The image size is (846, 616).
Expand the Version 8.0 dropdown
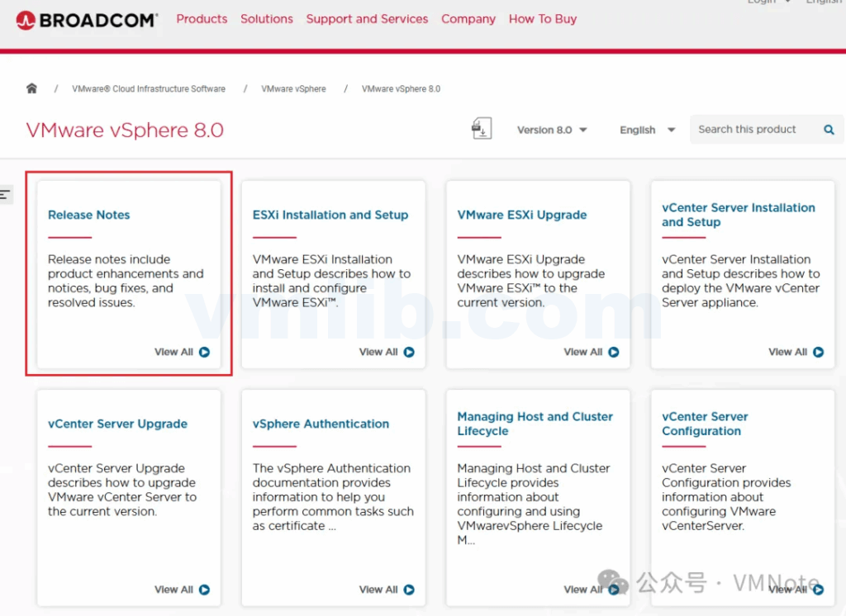pos(552,130)
